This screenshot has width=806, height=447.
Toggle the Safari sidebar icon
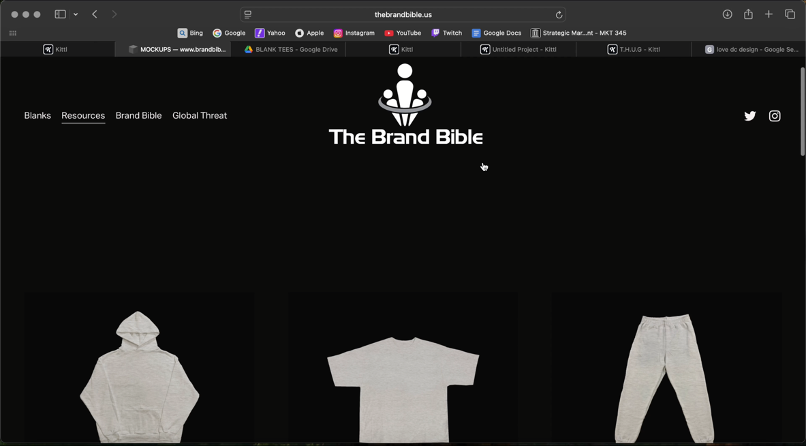60,14
